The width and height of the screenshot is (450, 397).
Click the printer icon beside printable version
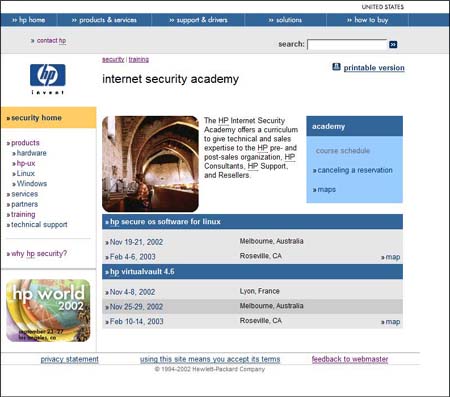tap(336, 67)
